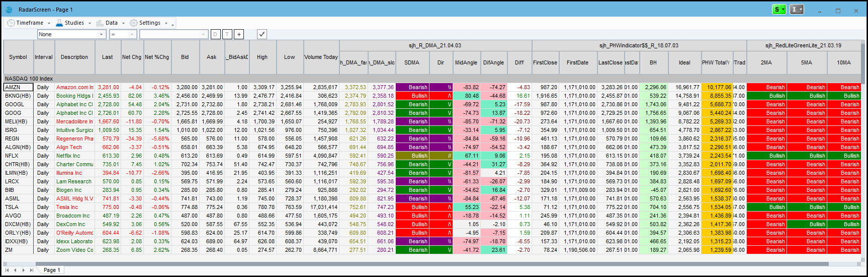The width and height of the screenshot is (868, 277).
Task: Click the horizontal scrollbar track
Action: pyautogui.click(x=432, y=263)
